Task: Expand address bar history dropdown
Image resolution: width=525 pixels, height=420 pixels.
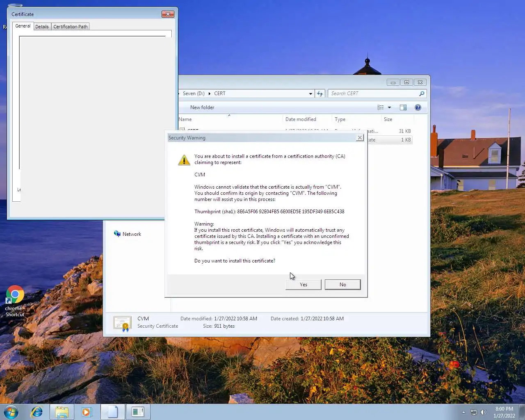Action: point(310,94)
